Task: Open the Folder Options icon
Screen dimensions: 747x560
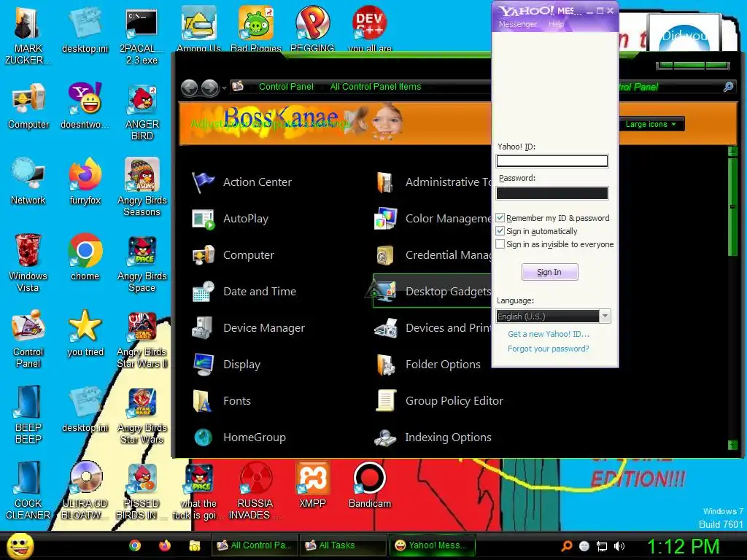Action: pos(385,365)
